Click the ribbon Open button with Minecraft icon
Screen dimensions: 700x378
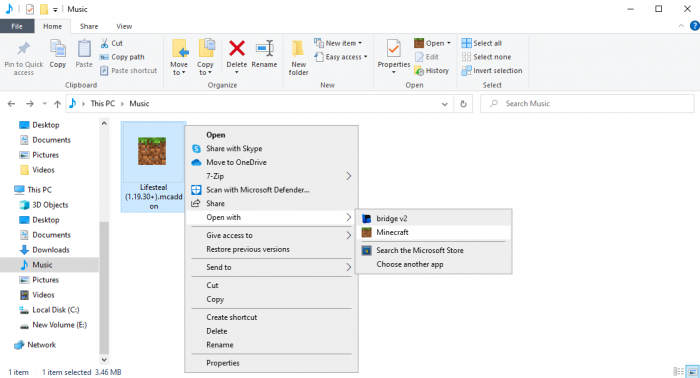click(x=432, y=43)
